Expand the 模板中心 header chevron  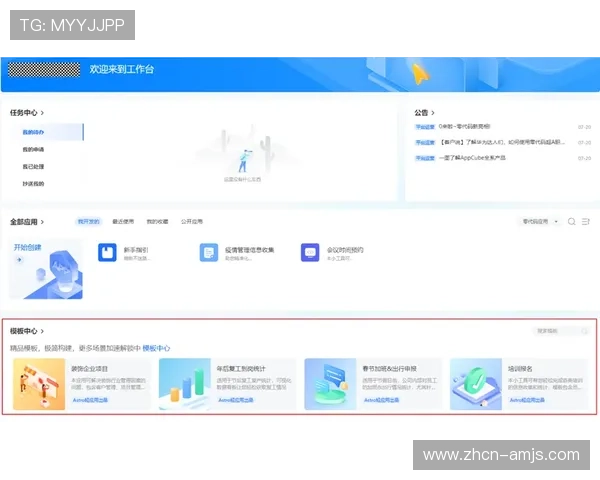[x=42, y=331]
